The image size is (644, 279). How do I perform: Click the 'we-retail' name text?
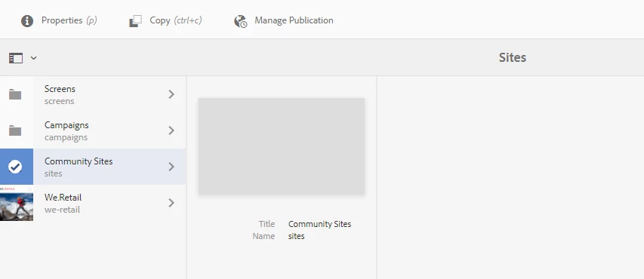coord(62,210)
